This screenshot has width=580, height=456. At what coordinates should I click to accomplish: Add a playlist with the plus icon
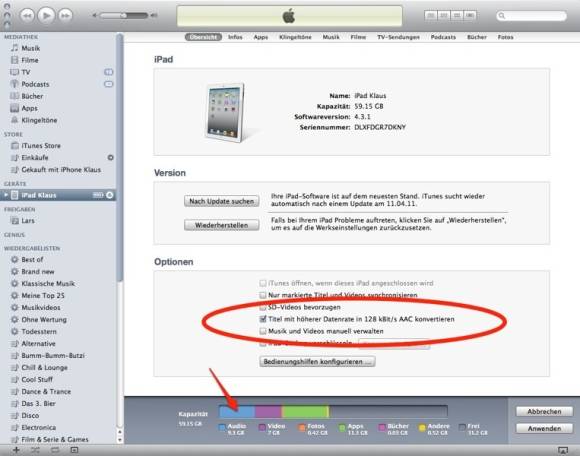click(16, 450)
